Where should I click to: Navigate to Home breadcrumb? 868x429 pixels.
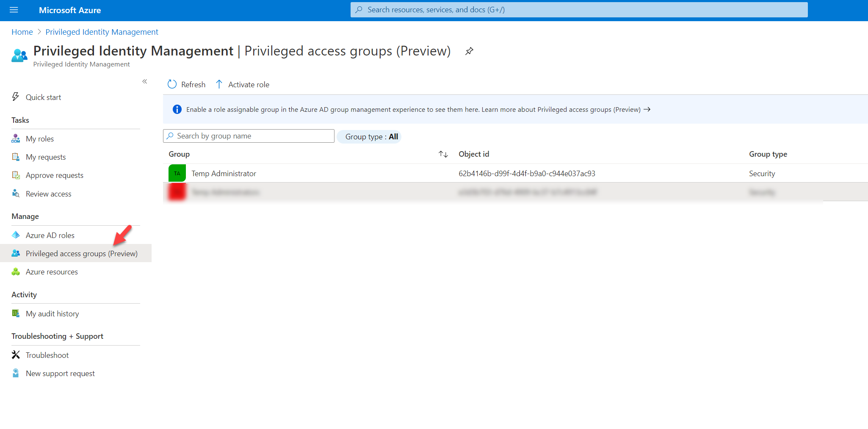pos(22,32)
